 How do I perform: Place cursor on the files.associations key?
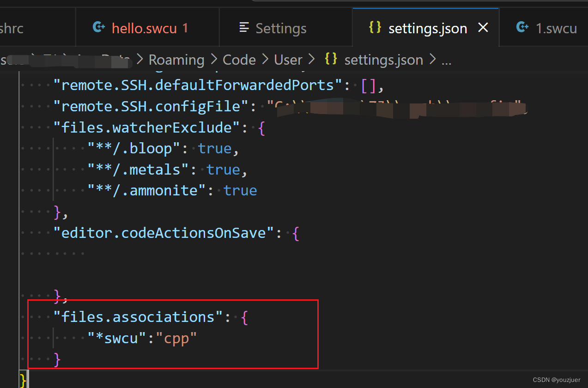(x=139, y=317)
